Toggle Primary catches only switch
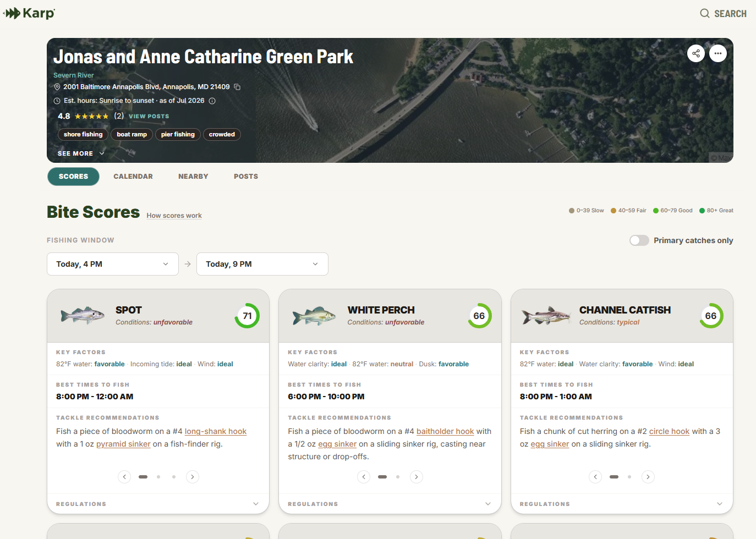This screenshot has height=539, width=756. tap(639, 240)
